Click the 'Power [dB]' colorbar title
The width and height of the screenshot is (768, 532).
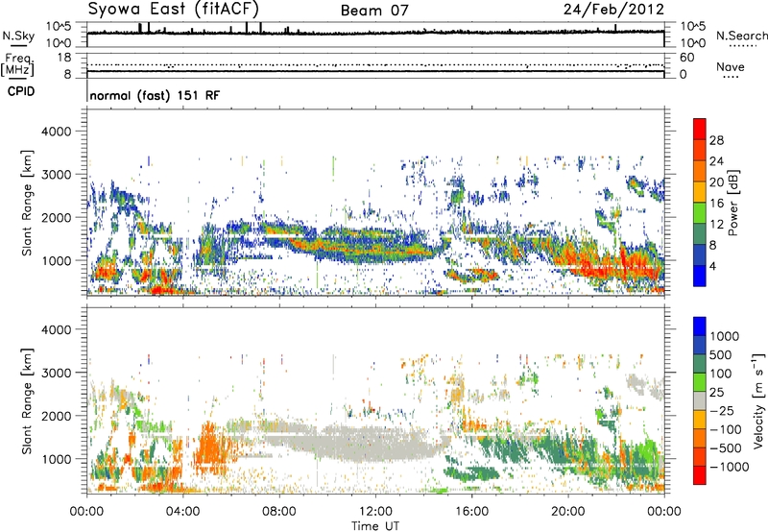tap(732, 203)
